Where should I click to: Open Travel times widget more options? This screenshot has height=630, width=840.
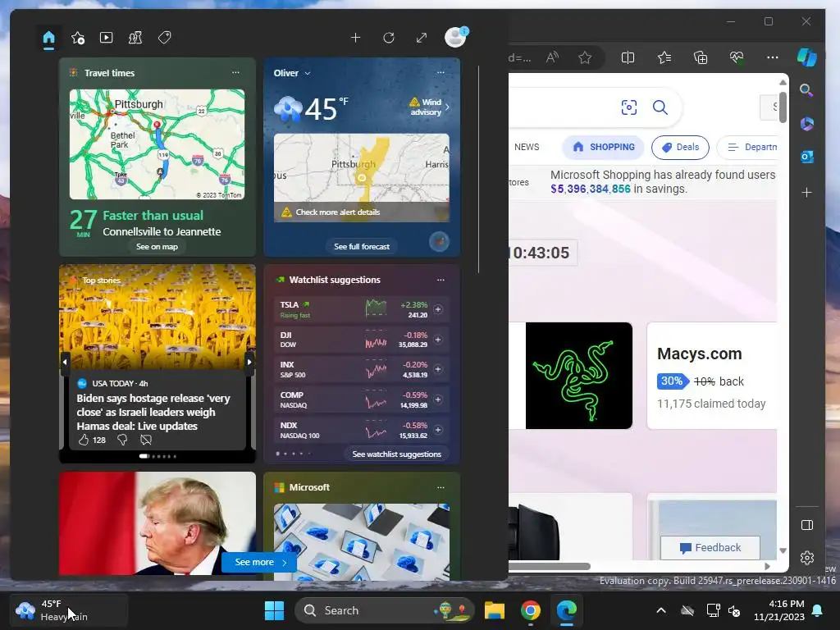click(235, 72)
